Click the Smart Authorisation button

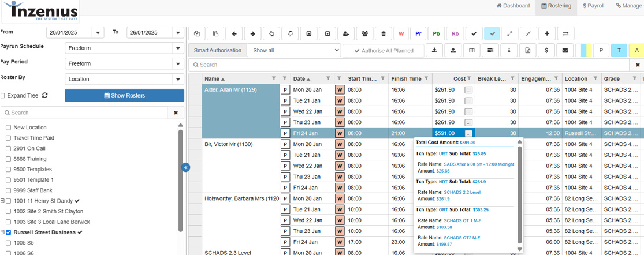coord(218,51)
